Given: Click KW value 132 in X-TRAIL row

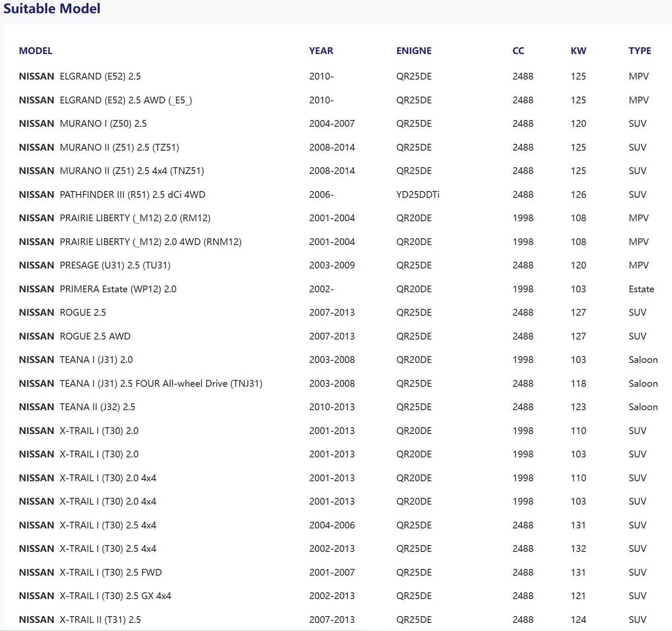Looking at the screenshot, I should [578, 549].
